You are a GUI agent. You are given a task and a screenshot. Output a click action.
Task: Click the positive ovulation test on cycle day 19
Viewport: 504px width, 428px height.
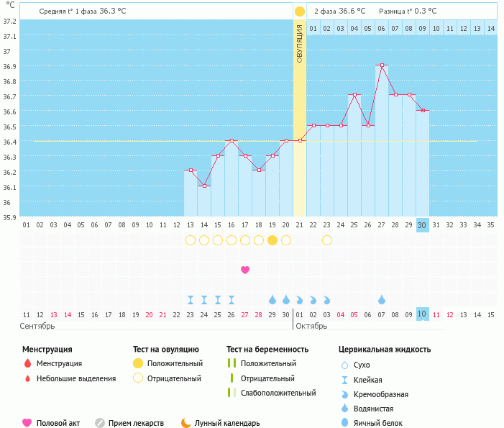tap(272, 240)
